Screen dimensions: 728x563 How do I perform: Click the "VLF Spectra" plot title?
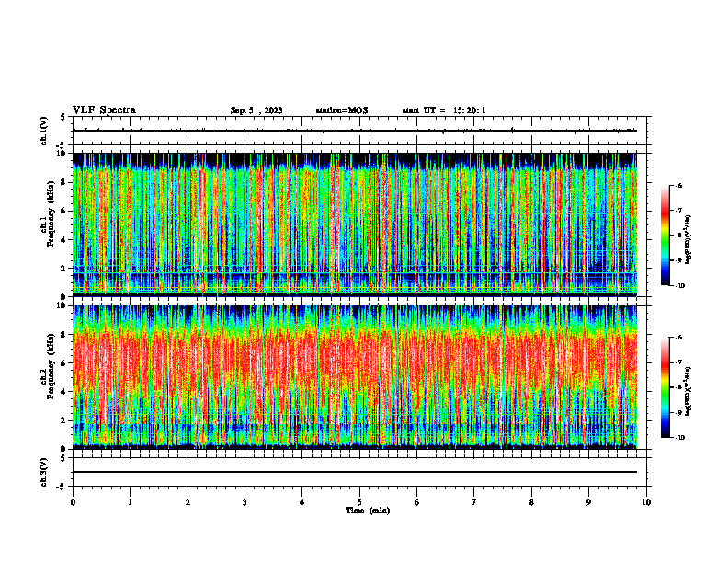pos(104,110)
